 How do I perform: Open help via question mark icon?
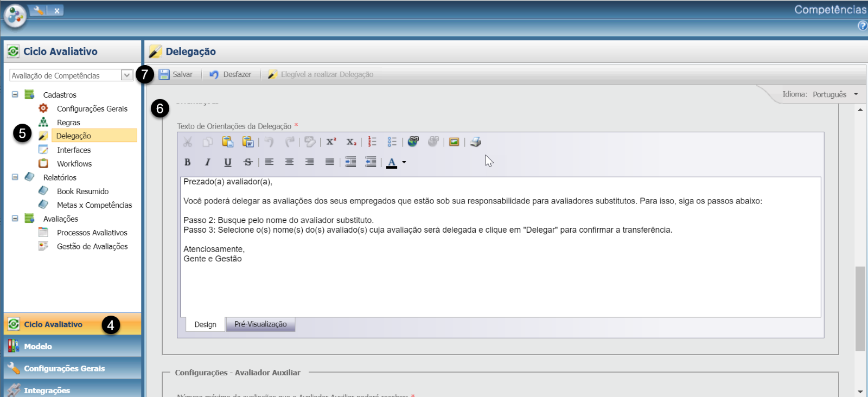pos(862,25)
